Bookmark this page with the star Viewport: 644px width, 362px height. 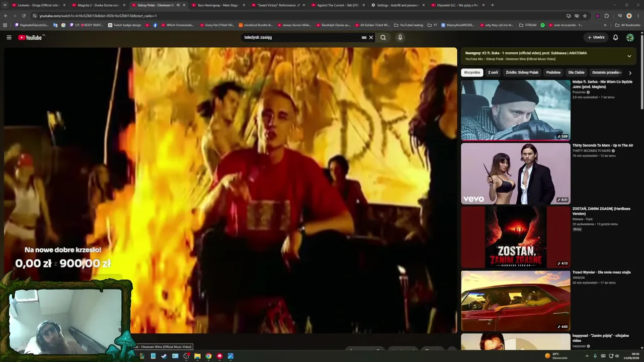click(585, 16)
